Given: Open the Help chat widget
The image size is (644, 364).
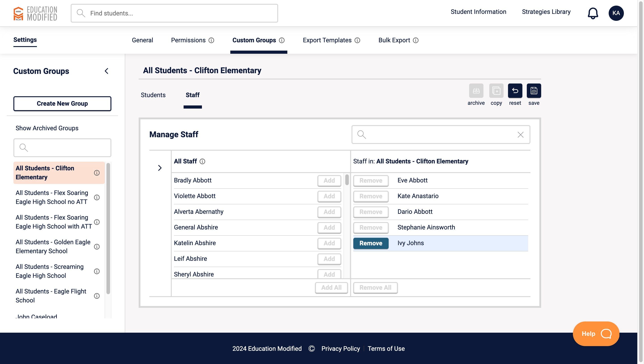Looking at the screenshot, I should [596, 334].
